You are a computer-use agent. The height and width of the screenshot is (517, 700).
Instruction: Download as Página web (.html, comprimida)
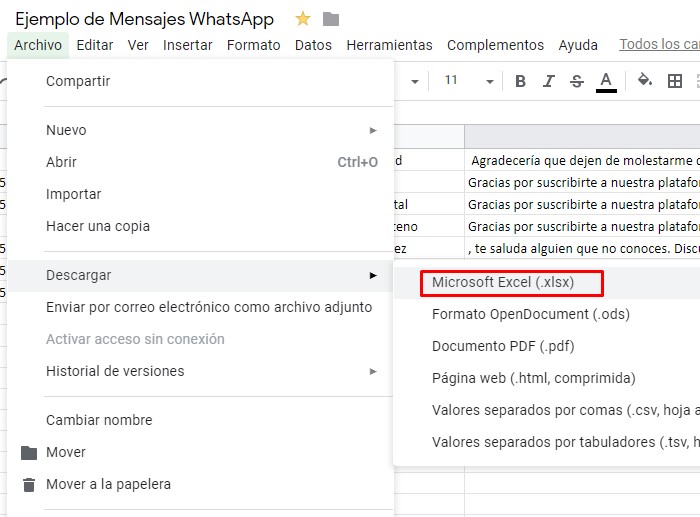(x=547, y=379)
